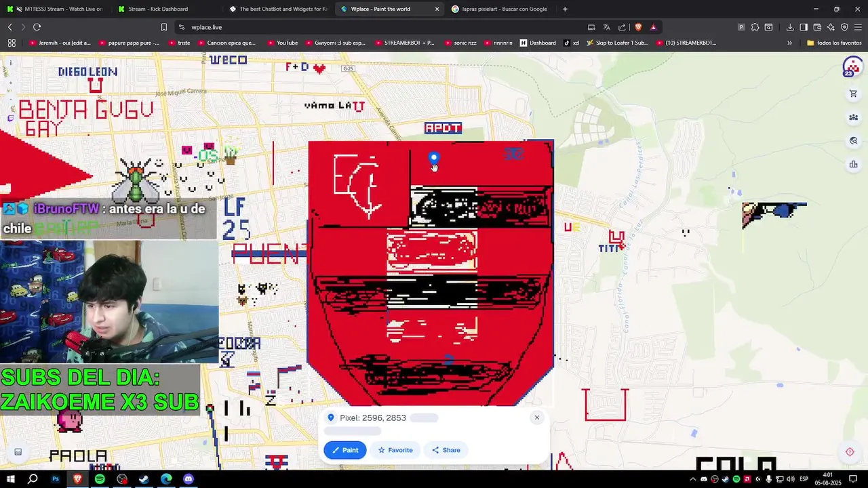Open Spotify from the taskbar
The width and height of the screenshot is (868, 488).
pos(100,479)
